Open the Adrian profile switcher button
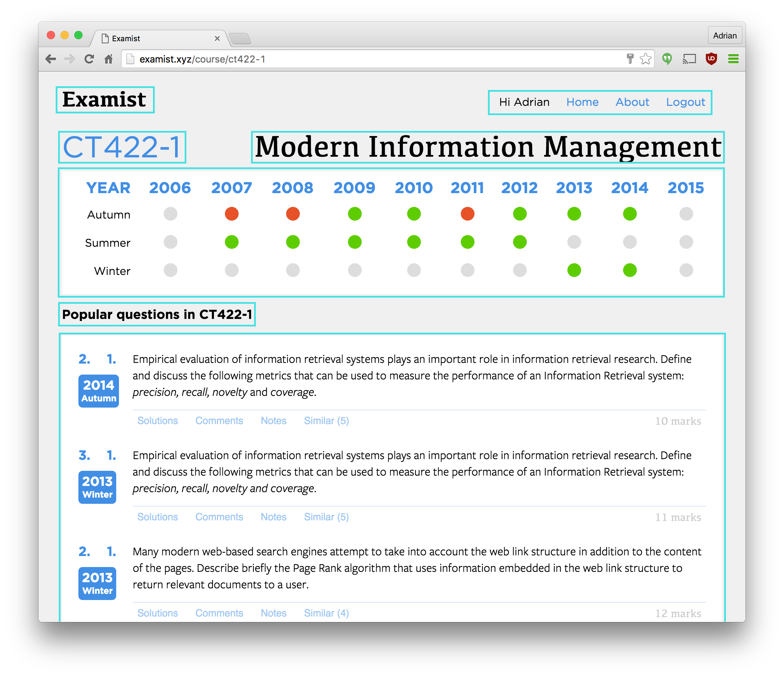The width and height of the screenshot is (784, 677). click(x=725, y=35)
